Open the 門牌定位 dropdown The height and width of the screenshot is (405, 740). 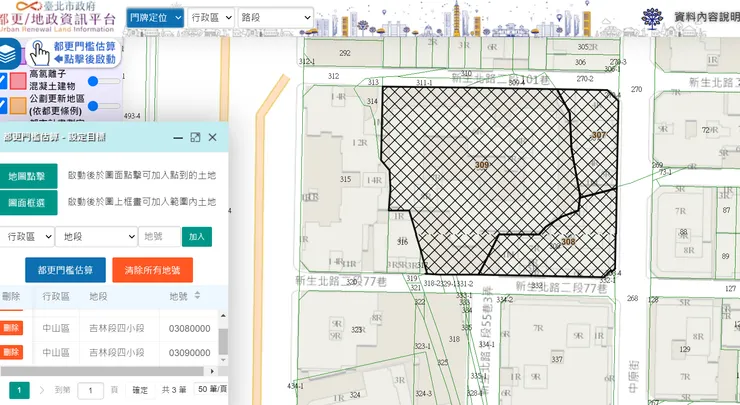click(x=155, y=18)
